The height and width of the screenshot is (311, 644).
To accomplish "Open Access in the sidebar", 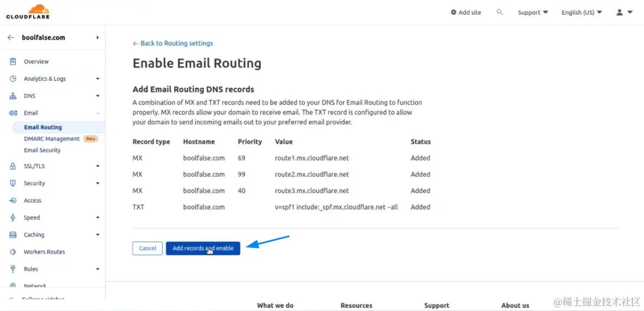I will pyautogui.click(x=33, y=200).
